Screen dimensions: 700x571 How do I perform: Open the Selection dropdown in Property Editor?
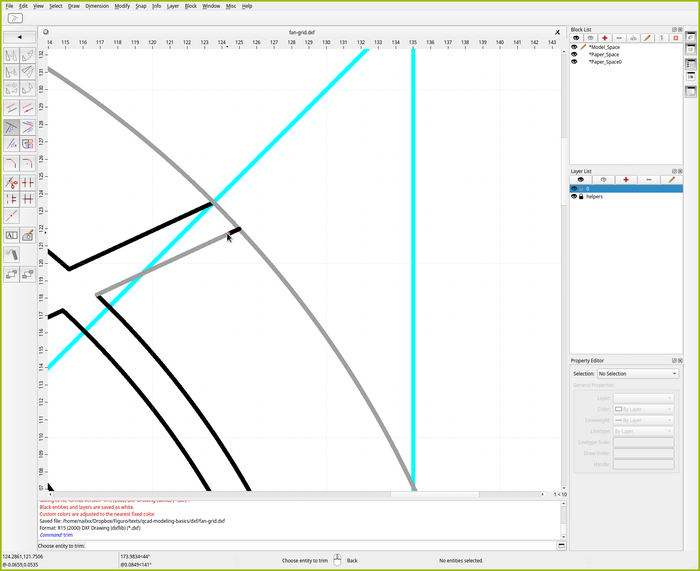(637, 374)
